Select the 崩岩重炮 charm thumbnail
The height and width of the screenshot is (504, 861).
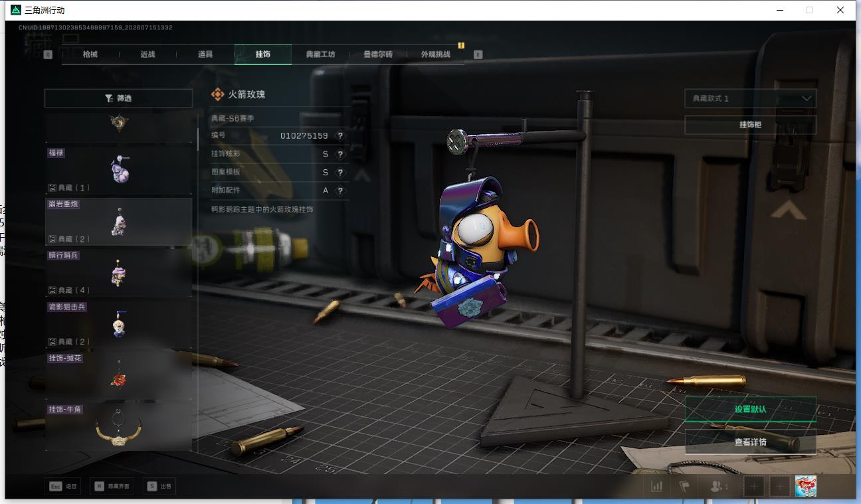pos(119,221)
